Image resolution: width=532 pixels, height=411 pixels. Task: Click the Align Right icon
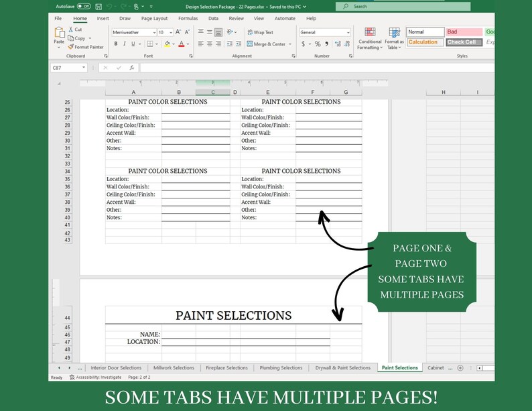click(218, 44)
